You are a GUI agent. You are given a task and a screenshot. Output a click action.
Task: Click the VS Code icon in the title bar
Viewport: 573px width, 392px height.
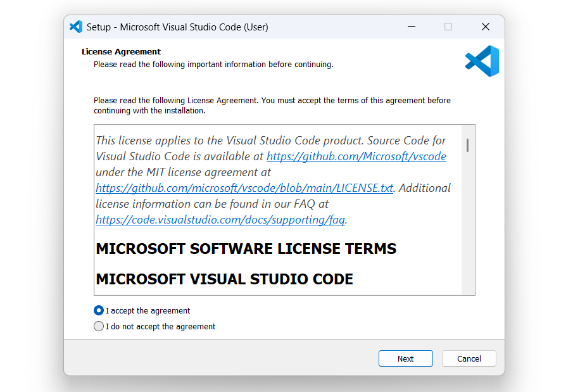coord(75,27)
